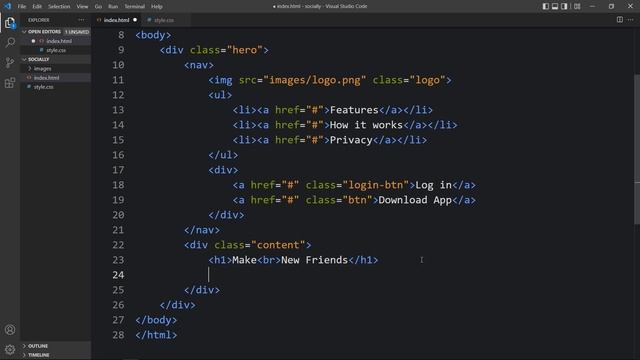The height and width of the screenshot is (360, 640).
Task: Click the closing </body> tag
Action: pyautogui.click(x=156, y=320)
